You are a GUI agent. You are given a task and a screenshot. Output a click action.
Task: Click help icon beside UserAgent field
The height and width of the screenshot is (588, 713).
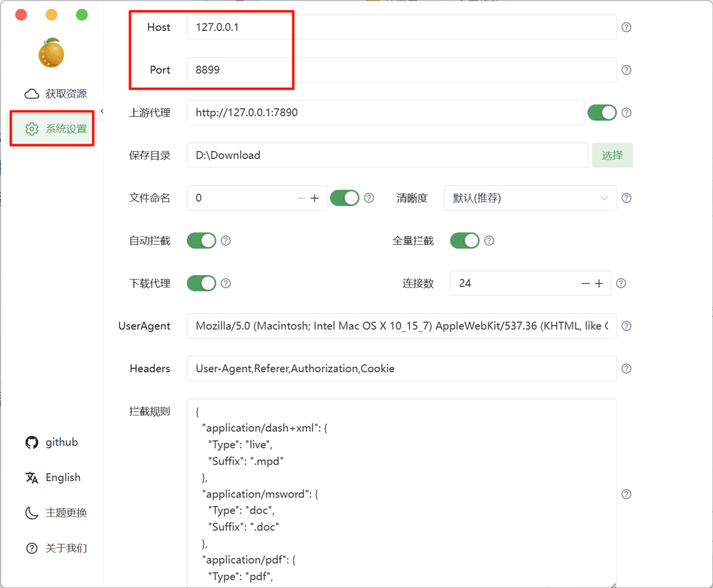(627, 326)
